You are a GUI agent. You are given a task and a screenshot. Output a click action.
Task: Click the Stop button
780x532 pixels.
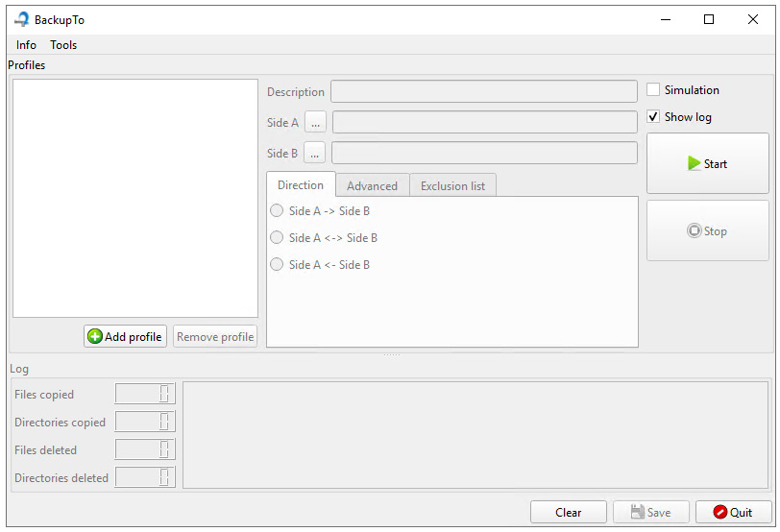[707, 230]
